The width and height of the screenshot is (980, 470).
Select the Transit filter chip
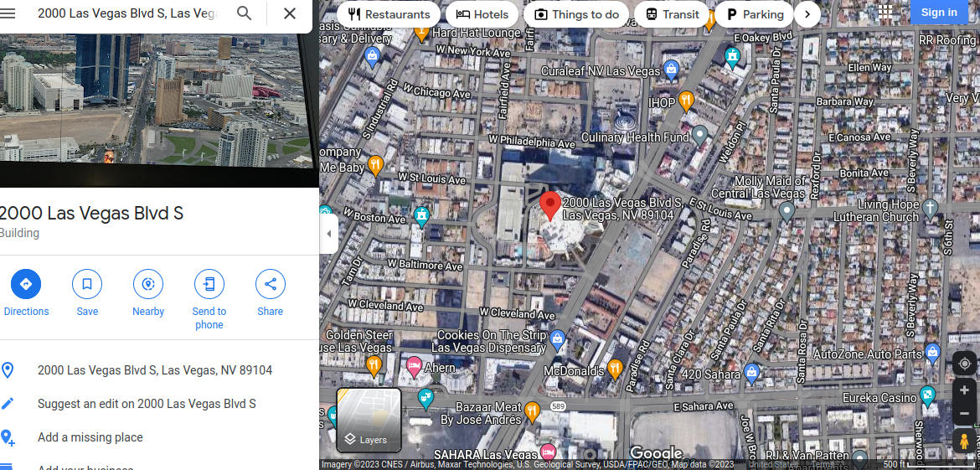[671, 13]
